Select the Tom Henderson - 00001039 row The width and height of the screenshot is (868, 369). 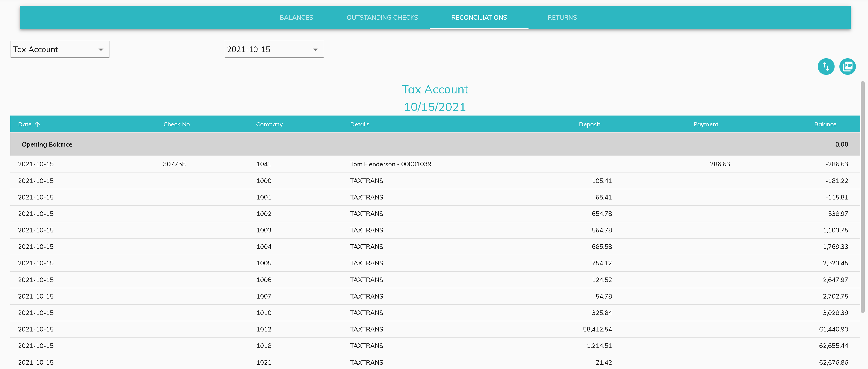click(x=390, y=164)
